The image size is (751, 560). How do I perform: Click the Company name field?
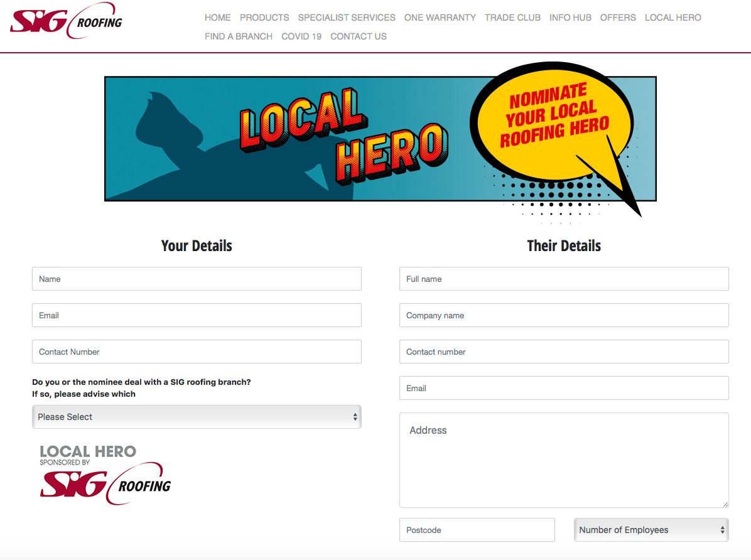pos(565,315)
